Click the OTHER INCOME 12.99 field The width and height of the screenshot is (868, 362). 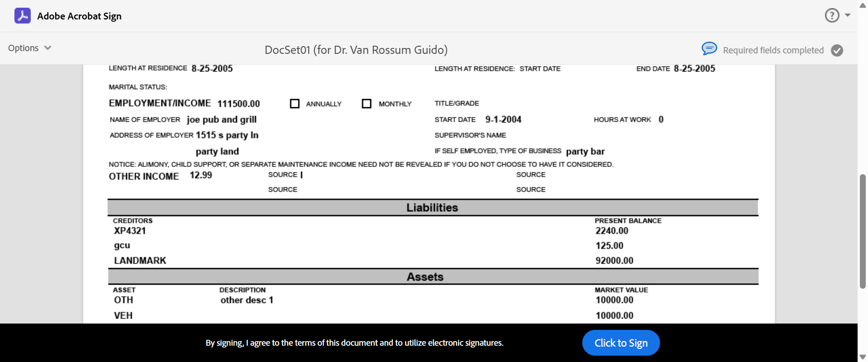[x=201, y=175]
